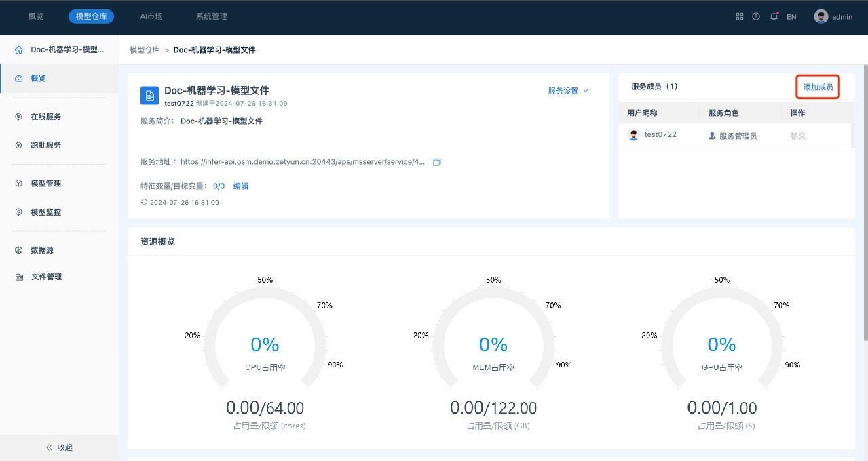Click the home icon in sidebar header
Screen dimensions: 868x461
click(x=18, y=50)
